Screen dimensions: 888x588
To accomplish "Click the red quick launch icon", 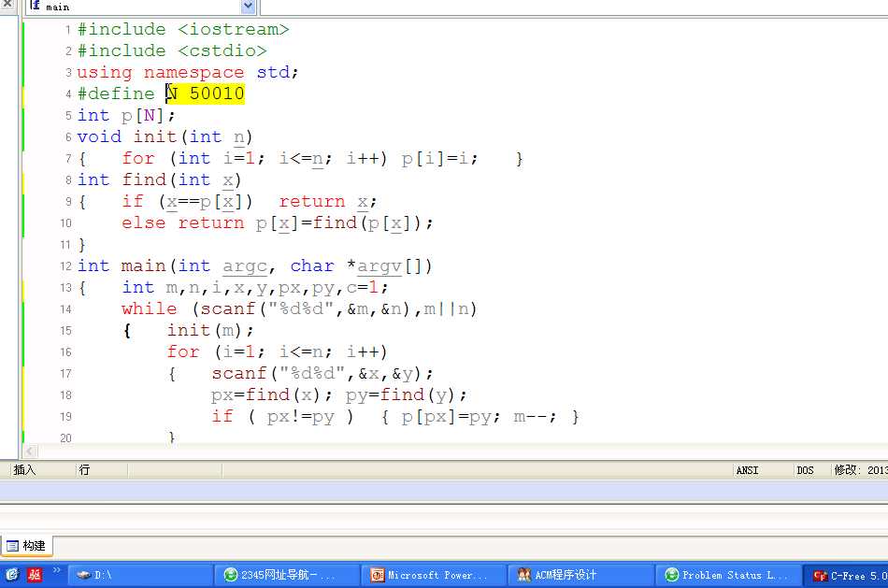I will click(x=36, y=575).
